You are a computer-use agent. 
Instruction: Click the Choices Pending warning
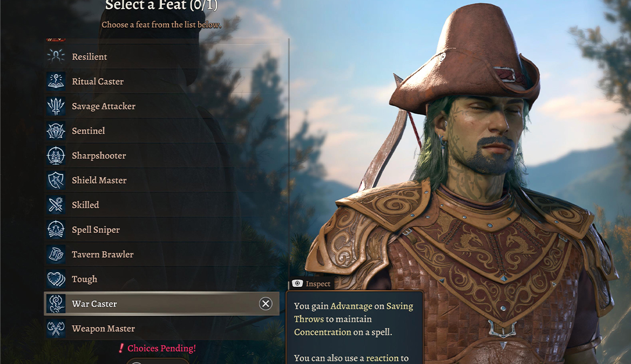click(158, 348)
